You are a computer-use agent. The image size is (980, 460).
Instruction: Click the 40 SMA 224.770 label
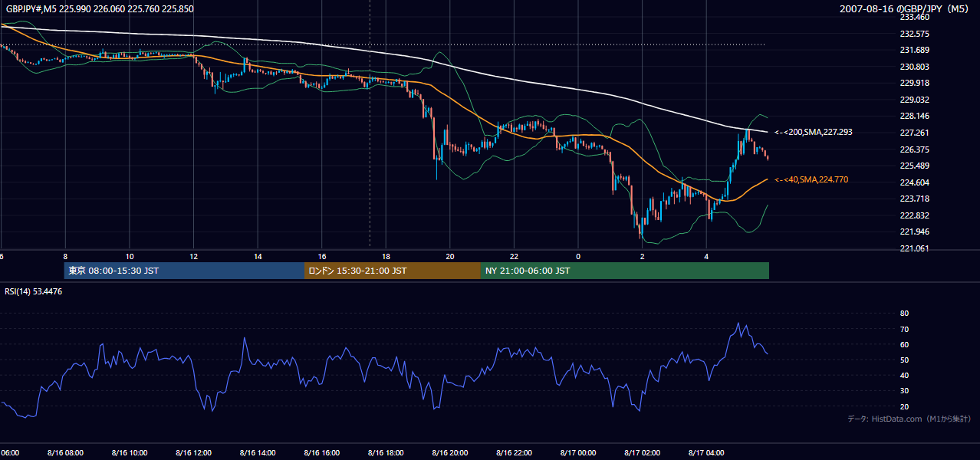(811, 180)
